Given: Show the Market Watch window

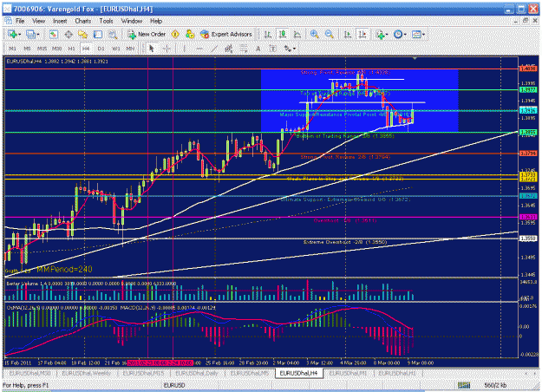Looking at the screenshot, I should pyautogui.click(x=53, y=34).
